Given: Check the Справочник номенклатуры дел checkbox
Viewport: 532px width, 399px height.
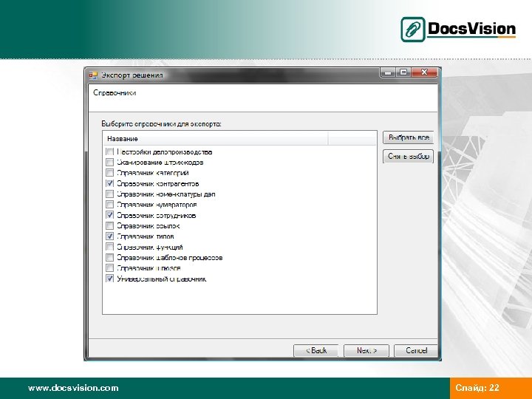Looking at the screenshot, I should click(x=109, y=194).
